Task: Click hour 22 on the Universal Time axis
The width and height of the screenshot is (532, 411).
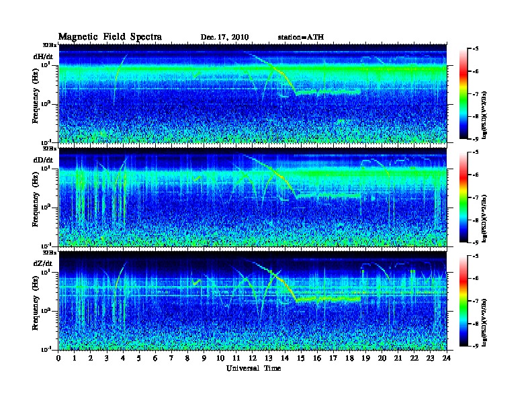Action: 414,358
